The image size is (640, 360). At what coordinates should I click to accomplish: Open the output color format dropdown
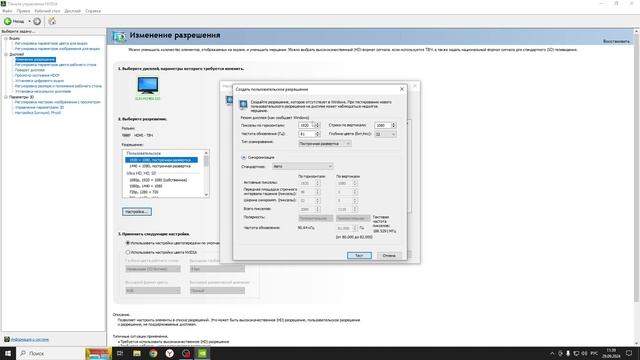click(x=153, y=291)
